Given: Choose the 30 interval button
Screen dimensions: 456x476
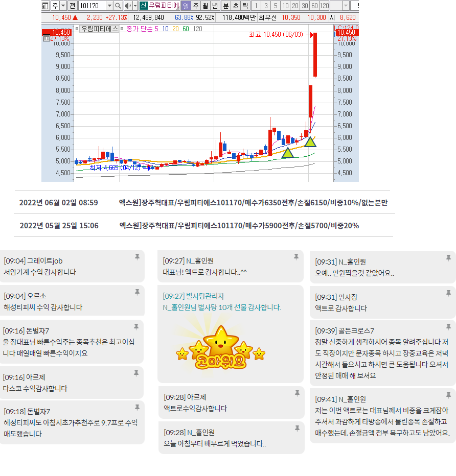Looking at the screenshot, I should [305, 6].
